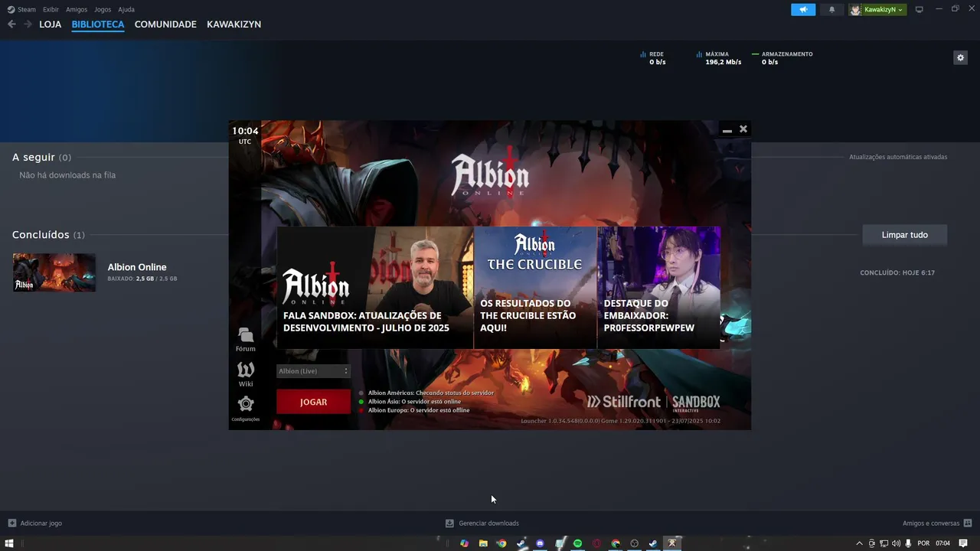Click the friends chat icon at bottom right
980x551 pixels.
click(968, 523)
